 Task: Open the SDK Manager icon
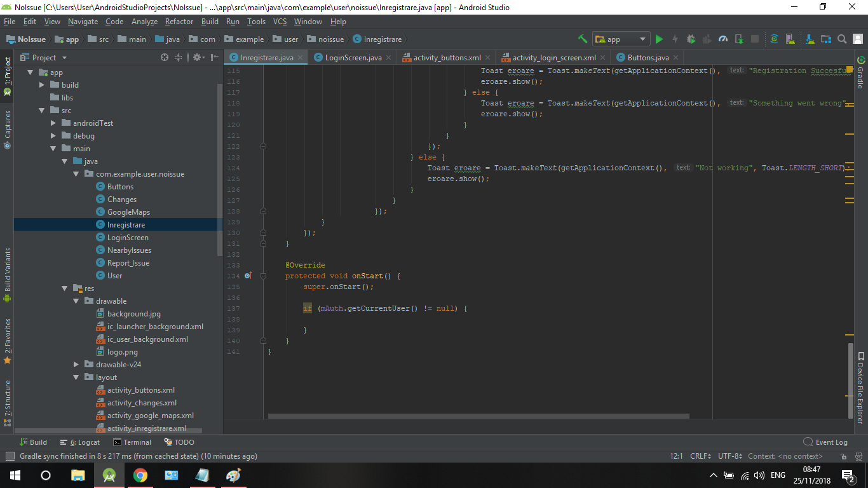[x=809, y=39]
